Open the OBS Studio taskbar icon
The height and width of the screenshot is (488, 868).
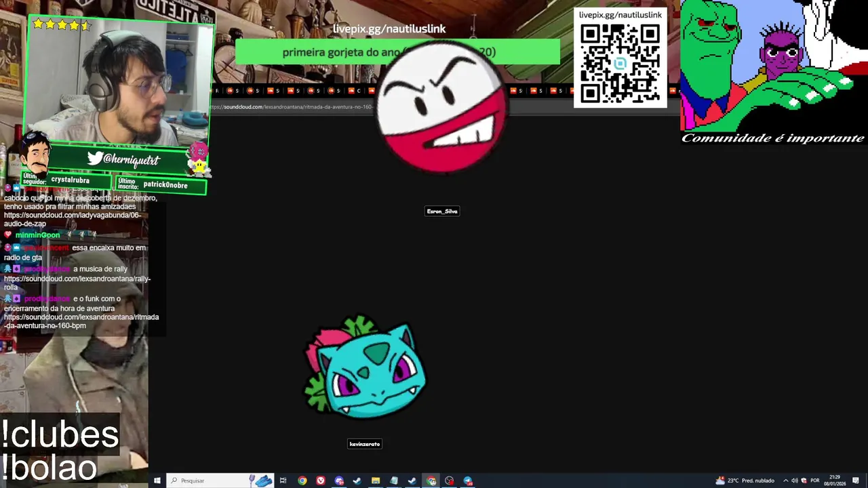(x=450, y=481)
